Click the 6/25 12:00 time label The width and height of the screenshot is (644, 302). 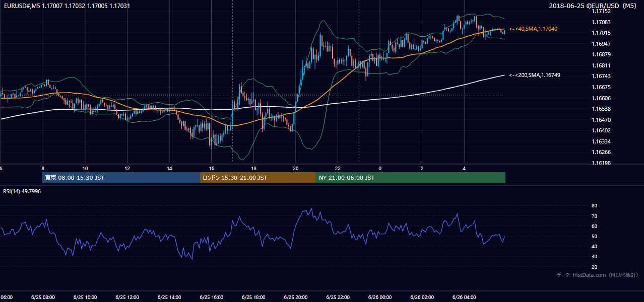(x=127, y=297)
